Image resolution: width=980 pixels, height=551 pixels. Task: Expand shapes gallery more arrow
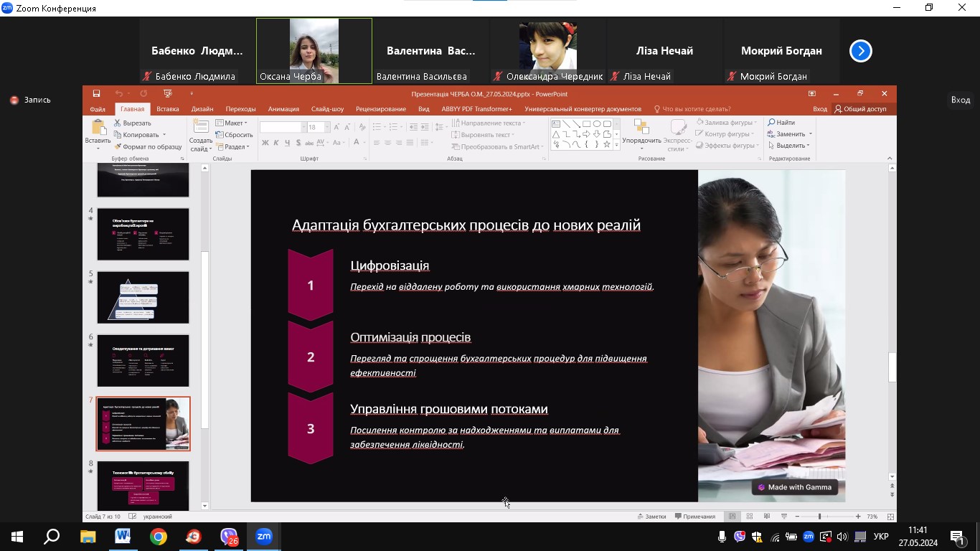[x=617, y=145]
